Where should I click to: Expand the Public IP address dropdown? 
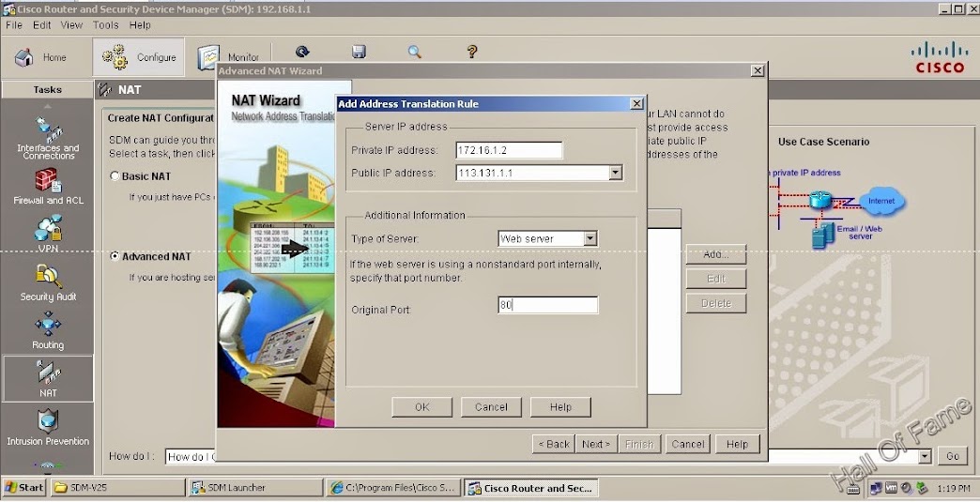point(616,173)
